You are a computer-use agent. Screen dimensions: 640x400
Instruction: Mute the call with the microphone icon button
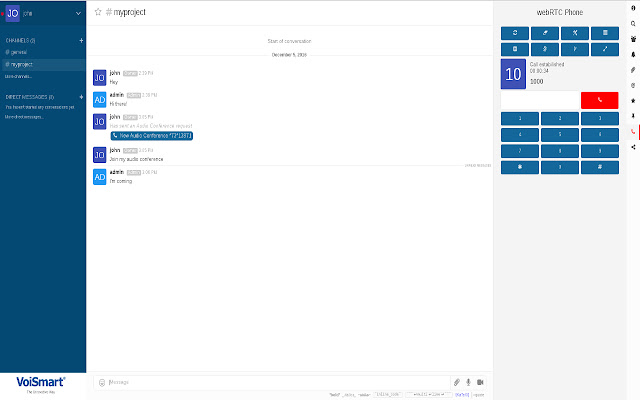click(545, 49)
